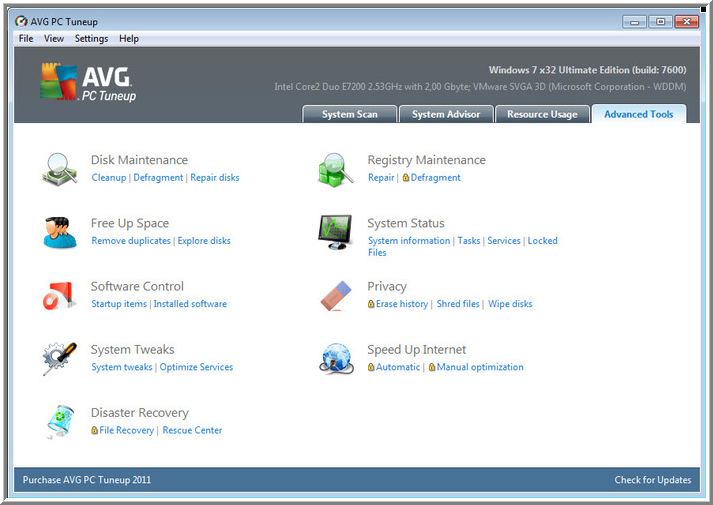Click the AVG PC Tuneup logo

coord(88,82)
